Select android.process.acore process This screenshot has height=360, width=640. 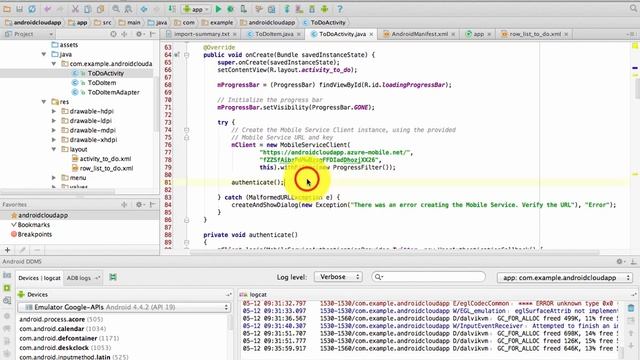pyautogui.click(x=61, y=319)
